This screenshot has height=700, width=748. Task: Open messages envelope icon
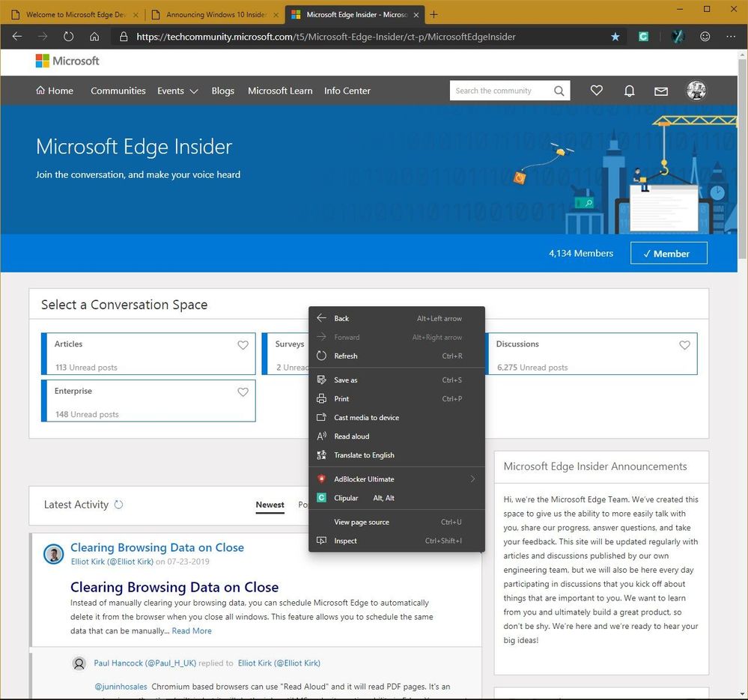[661, 91]
